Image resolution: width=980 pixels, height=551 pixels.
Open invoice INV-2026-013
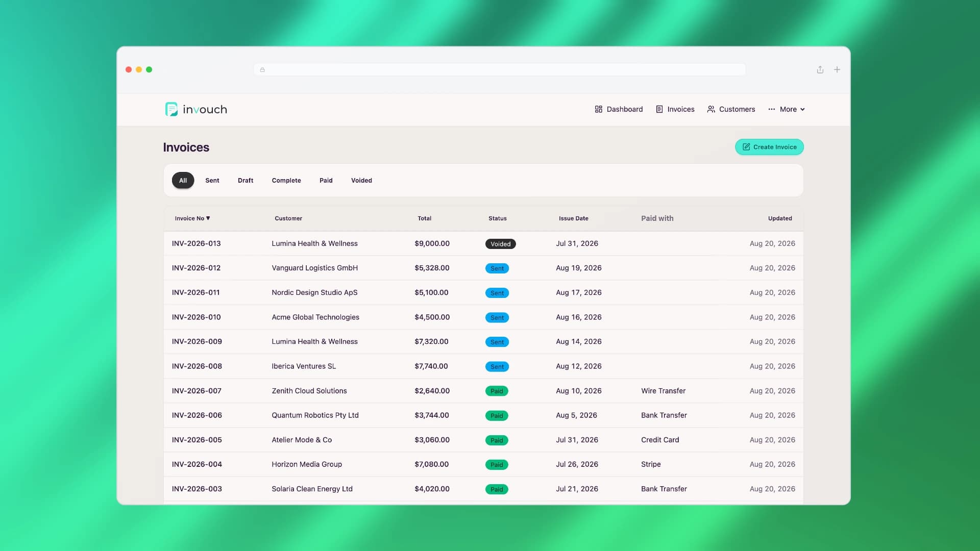click(x=196, y=243)
